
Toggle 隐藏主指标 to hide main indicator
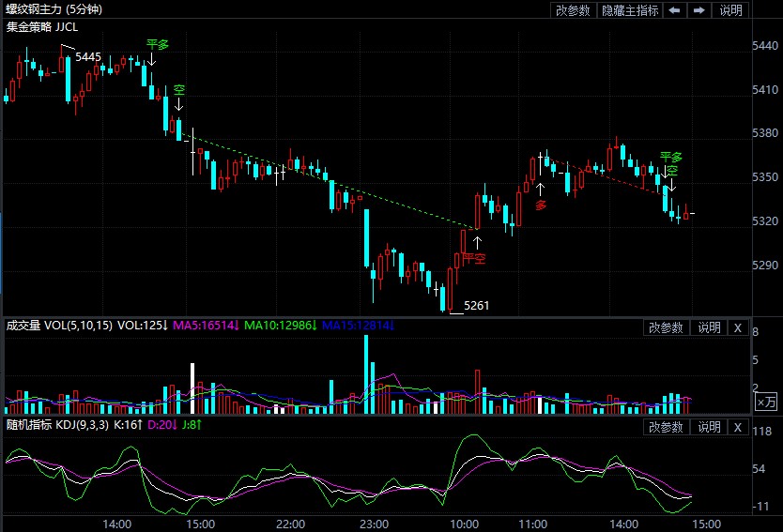tap(629, 10)
